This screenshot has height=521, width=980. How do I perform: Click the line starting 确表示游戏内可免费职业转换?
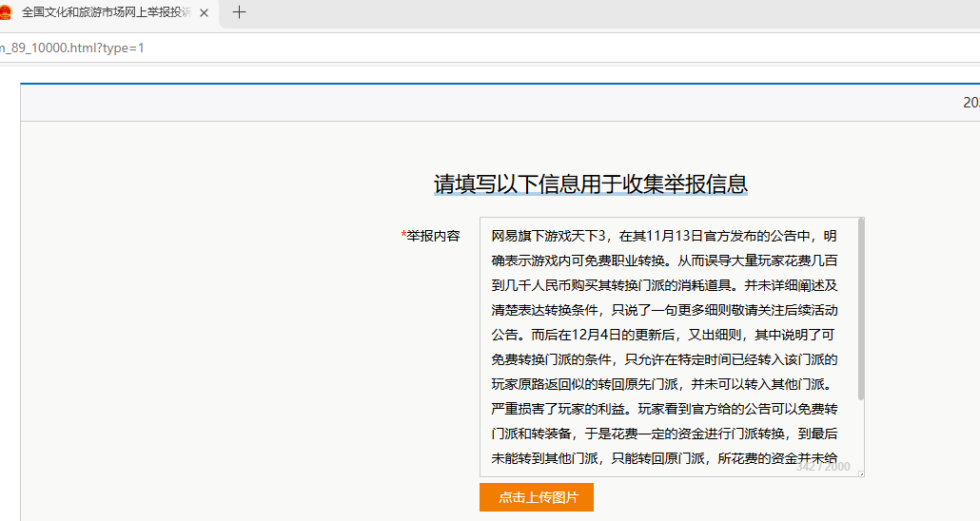point(664,260)
